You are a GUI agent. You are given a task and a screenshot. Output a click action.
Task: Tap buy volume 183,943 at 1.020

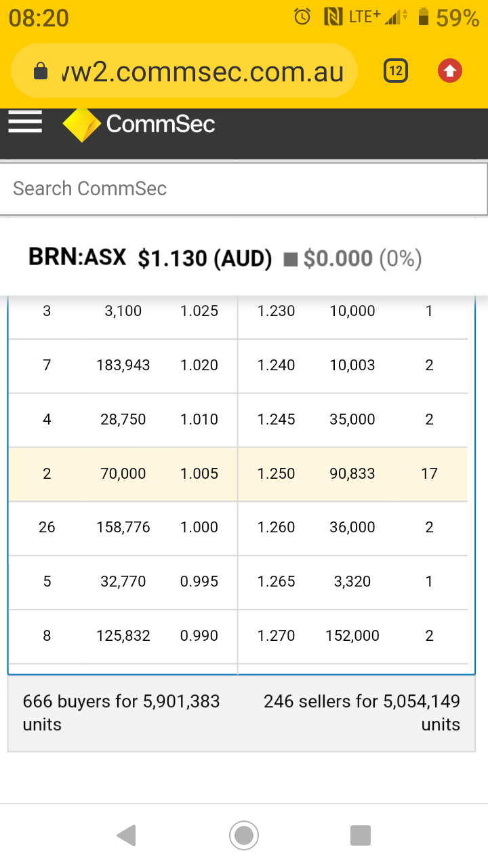coord(123,365)
